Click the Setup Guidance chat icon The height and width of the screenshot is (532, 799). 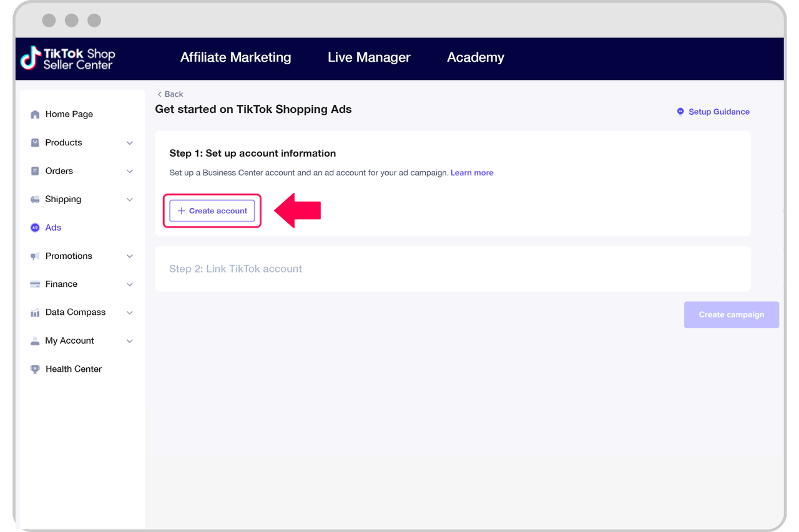680,112
